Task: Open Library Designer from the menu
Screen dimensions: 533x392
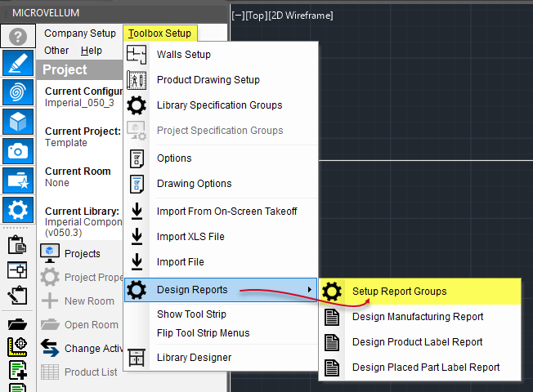Action: pos(221,358)
